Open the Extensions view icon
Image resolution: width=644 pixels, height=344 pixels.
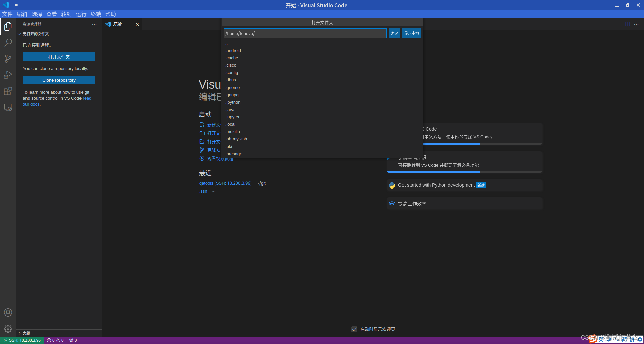click(8, 91)
